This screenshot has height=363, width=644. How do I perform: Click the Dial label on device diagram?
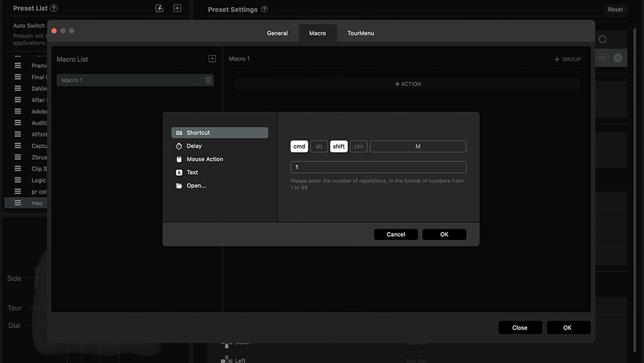(14, 326)
